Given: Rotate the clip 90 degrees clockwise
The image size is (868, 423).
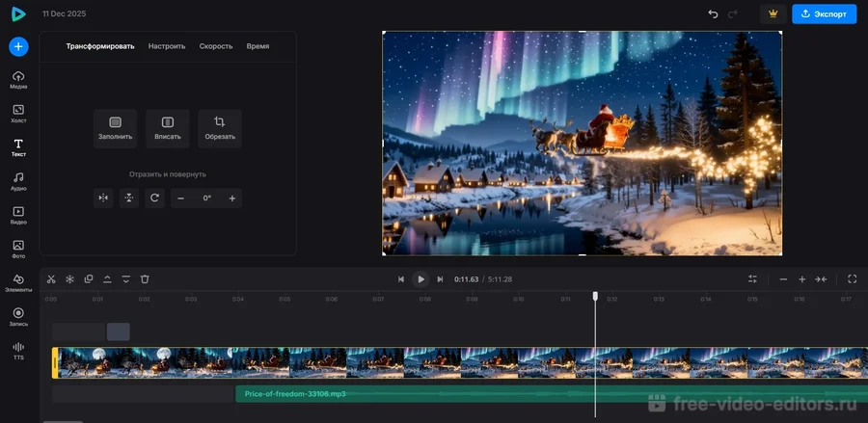Looking at the screenshot, I should point(154,198).
